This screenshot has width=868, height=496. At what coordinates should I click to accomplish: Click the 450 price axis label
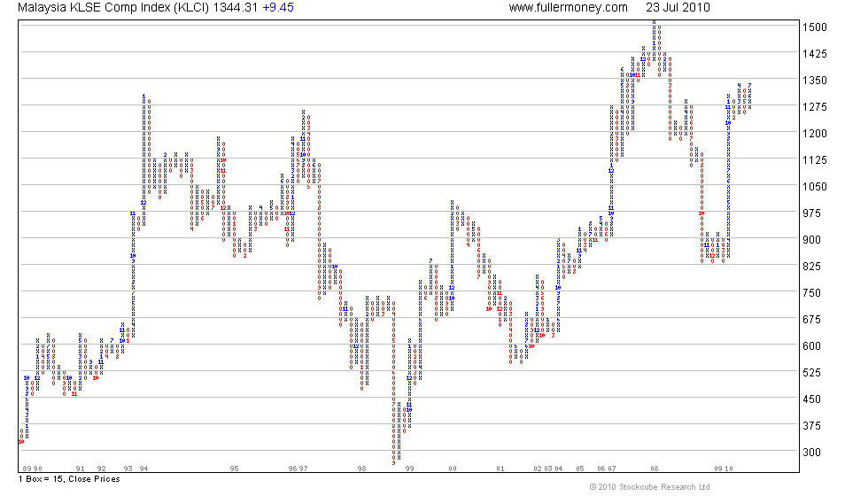[811, 399]
